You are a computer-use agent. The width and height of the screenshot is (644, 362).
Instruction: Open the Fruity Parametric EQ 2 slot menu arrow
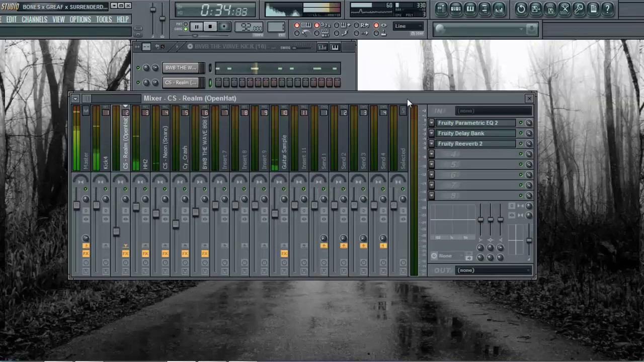tap(432, 123)
